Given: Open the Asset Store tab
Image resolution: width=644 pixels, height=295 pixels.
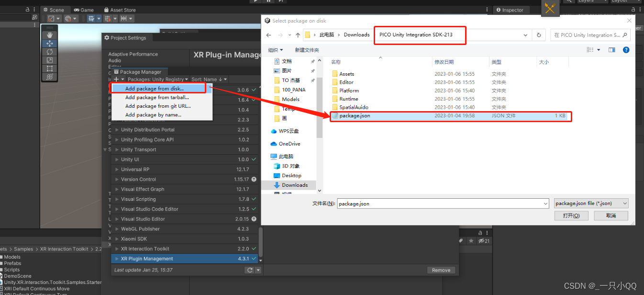Looking at the screenshot, I should tap(120, 10).
